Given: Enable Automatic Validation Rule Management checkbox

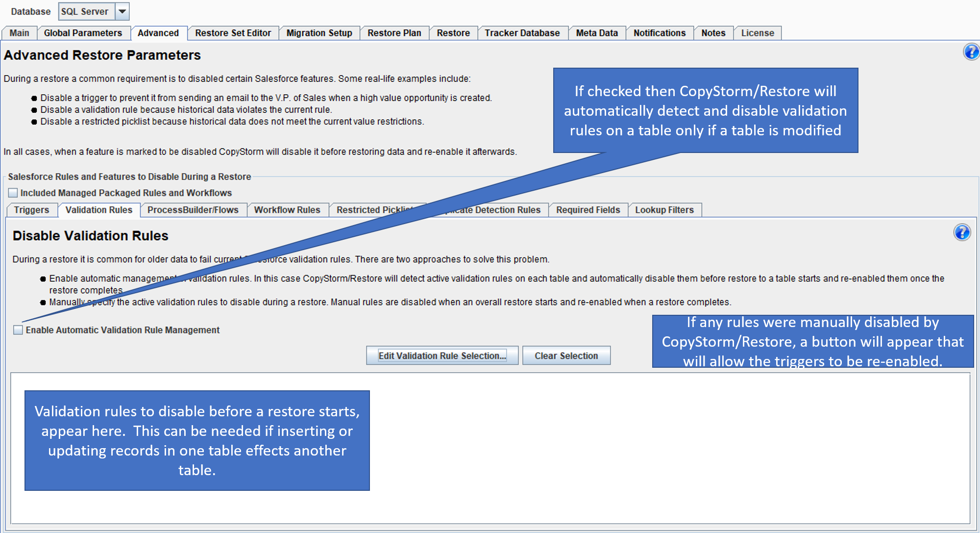Looking at the screenshot, I should [x=18, y=330].
